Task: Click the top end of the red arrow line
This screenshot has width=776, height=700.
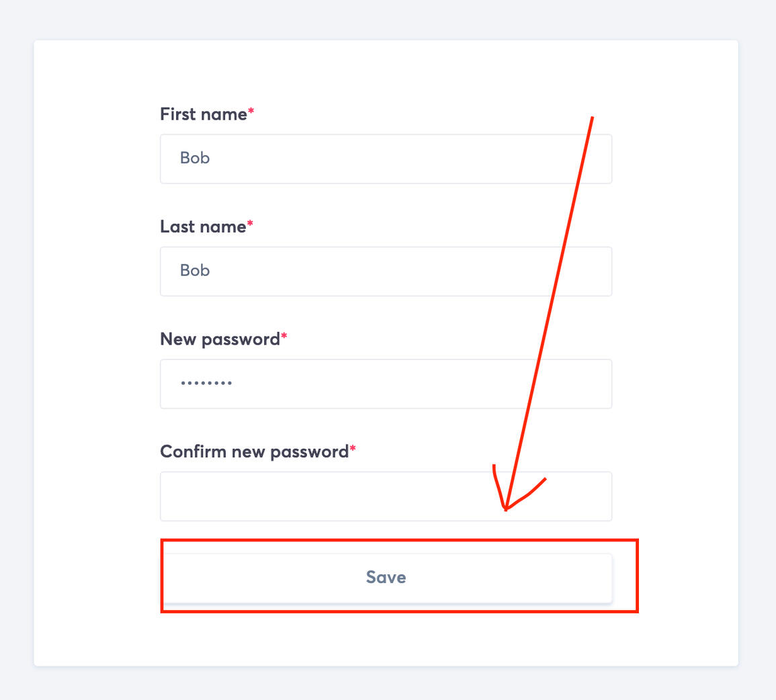Action: [x=592, y=118]
